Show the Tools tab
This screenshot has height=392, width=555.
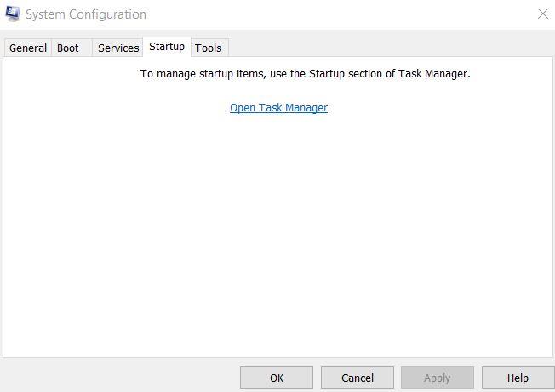coord(209,48)
